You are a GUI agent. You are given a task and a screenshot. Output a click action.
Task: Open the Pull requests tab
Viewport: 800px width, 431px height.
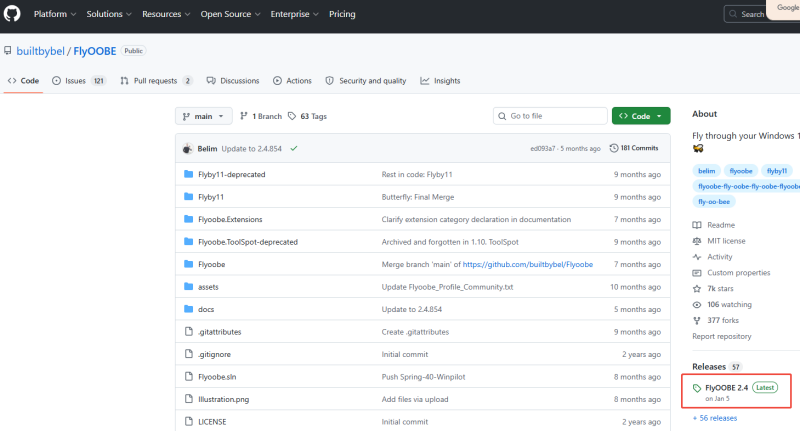click(156, 81)
